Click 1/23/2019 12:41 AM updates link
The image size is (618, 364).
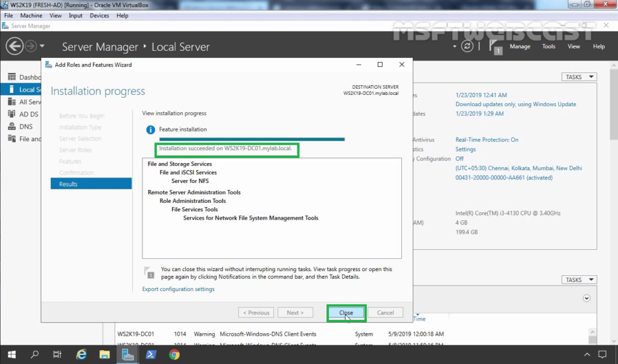481,95
